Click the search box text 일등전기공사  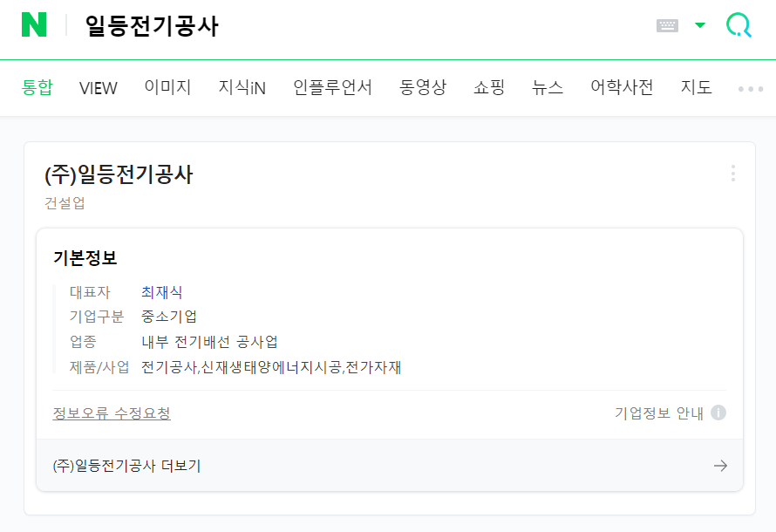[x=152, y=26]
